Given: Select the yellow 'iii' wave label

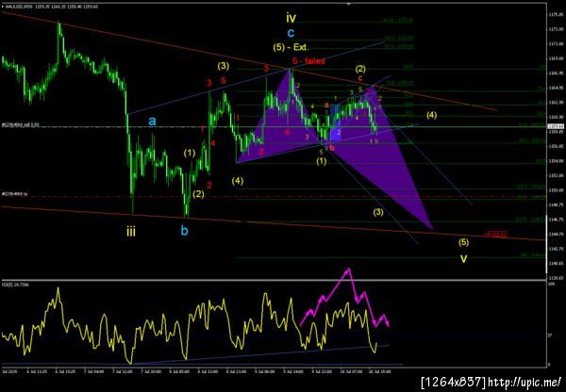Looking at the screenshot, I should (131, 231).
